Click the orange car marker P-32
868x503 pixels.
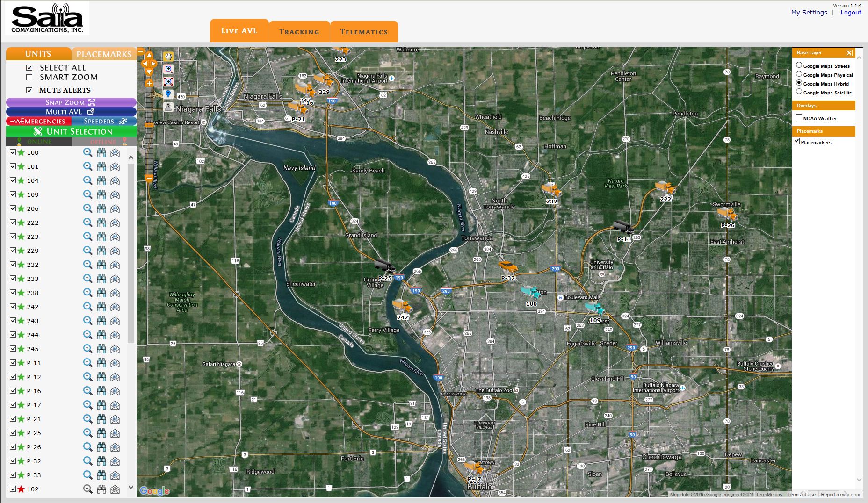pos(508,267)
